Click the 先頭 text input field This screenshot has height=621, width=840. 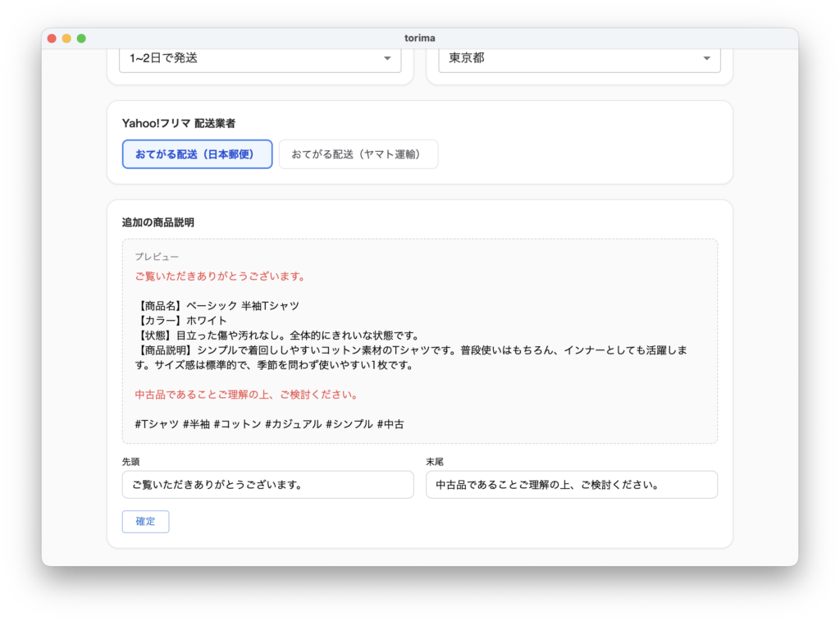coord(267,485)
